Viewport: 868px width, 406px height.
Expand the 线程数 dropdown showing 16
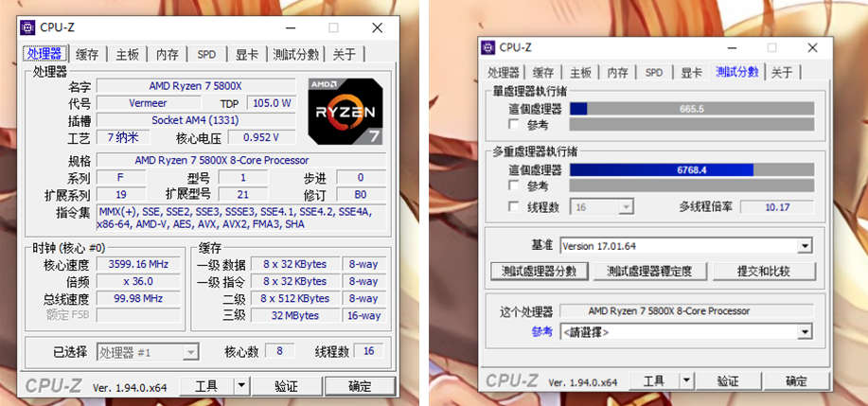click(627, 207)
